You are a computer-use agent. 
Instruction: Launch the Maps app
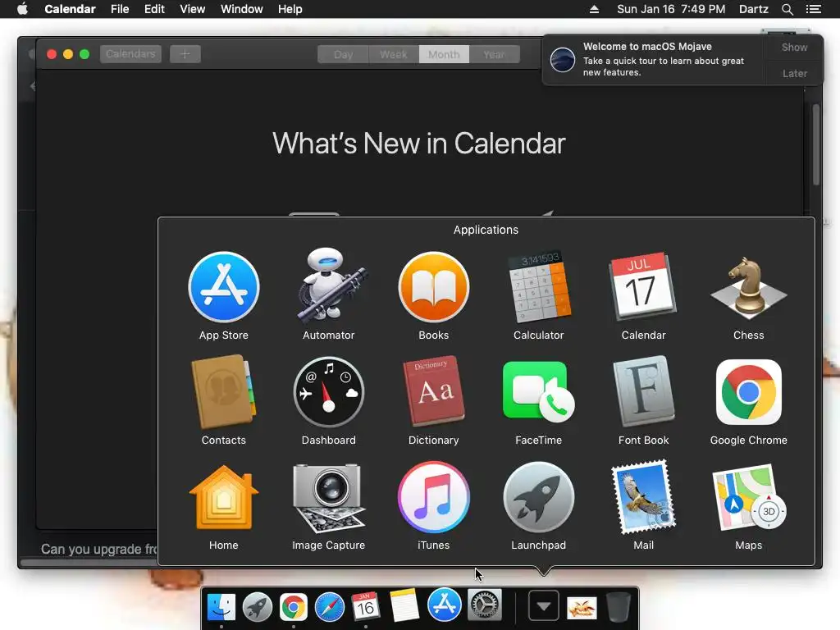(x=748, y=497)
